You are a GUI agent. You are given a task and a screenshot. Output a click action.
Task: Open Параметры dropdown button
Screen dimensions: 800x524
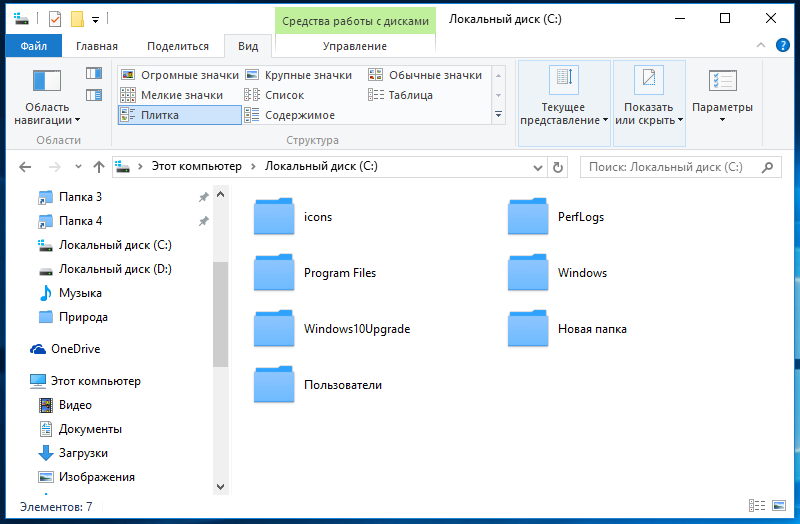[722, 97]
